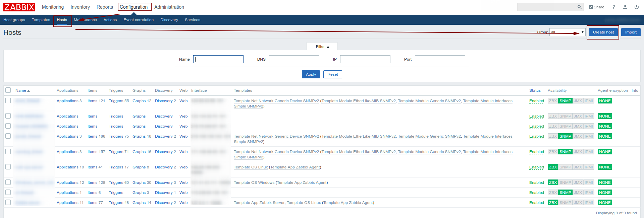Screen dimensions: 644x218
Task: Open the Template OS Windows link
Action: pos(254,183)
